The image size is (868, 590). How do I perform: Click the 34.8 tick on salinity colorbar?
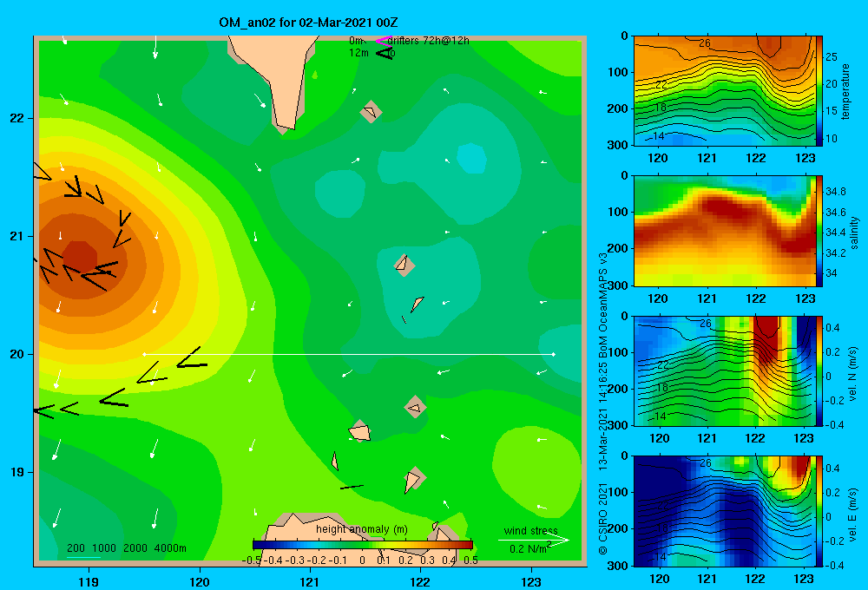pyautogui.click(x=835, y=192)
